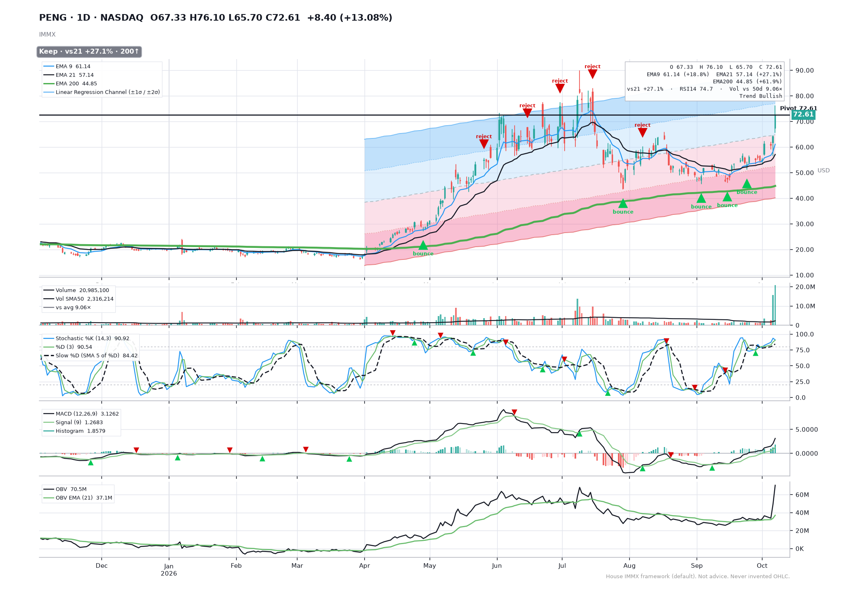Select the OBV EMA (21) legend entry
Viewport: 868px width, 590px height.
tap(78, 498)
